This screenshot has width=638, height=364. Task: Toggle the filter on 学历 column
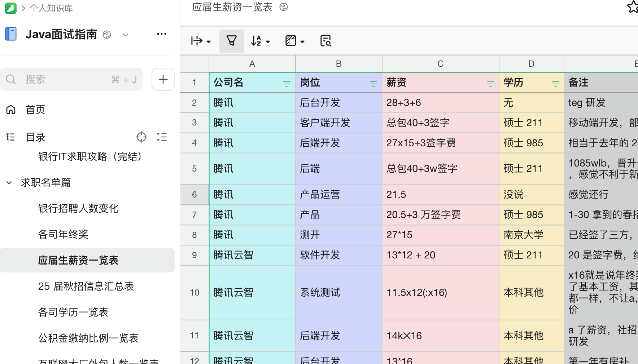click(x=555, y=84)
